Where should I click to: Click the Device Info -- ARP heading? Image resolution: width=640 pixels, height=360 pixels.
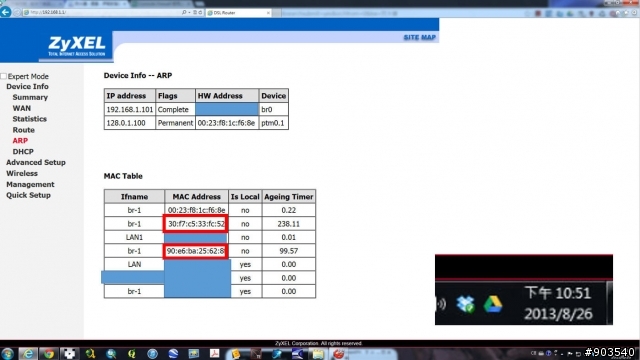[138, 76]
